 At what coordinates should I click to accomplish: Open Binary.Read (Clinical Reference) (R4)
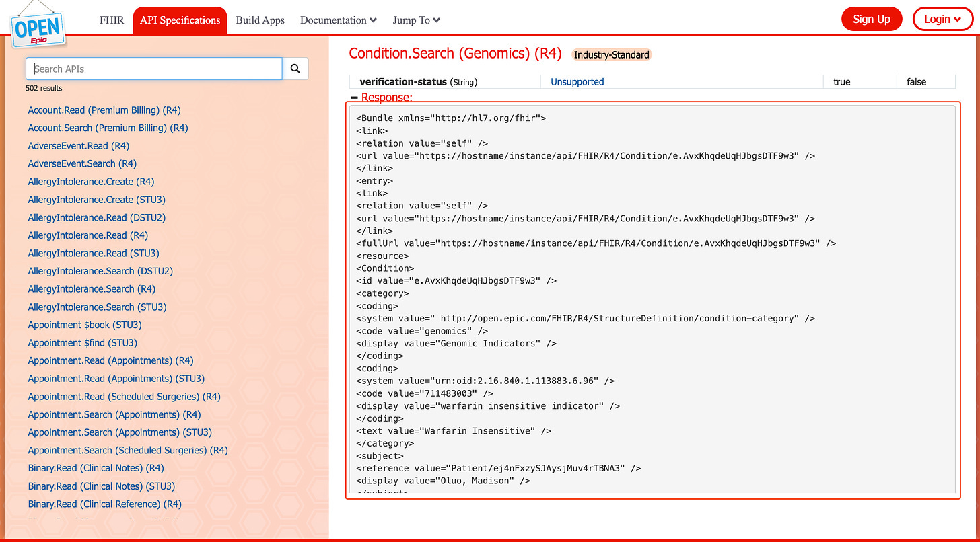(105, 504)
